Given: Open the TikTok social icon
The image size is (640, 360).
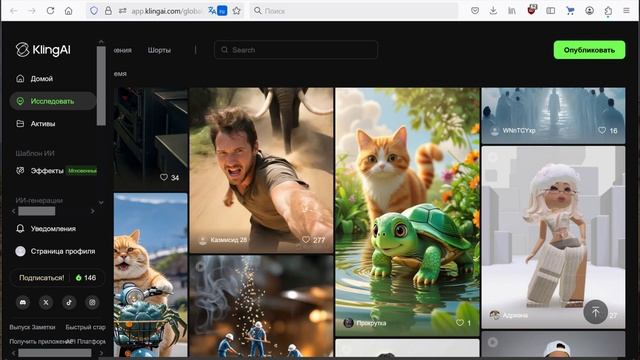Looking at the screenshot, I should (69, 302).
